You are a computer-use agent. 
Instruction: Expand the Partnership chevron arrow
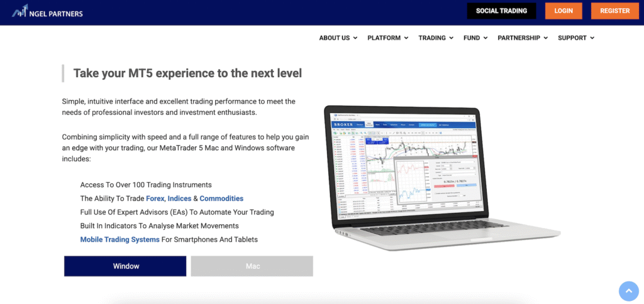click(545, 38)
